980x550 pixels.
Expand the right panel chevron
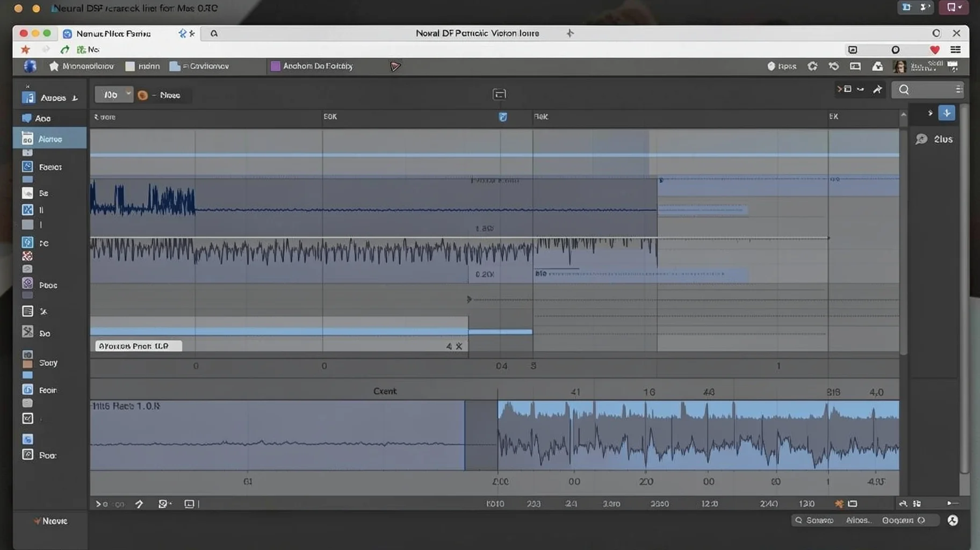coord(930,113)
